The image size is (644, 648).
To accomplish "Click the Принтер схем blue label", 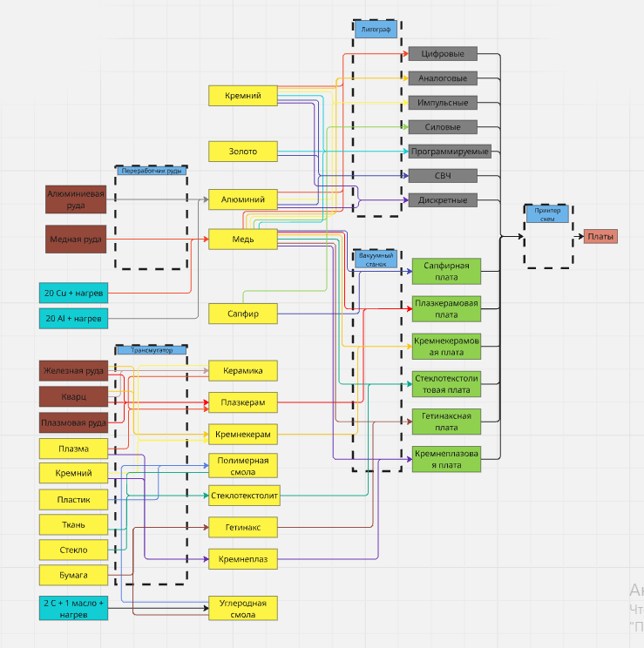I will pos(547,213).
